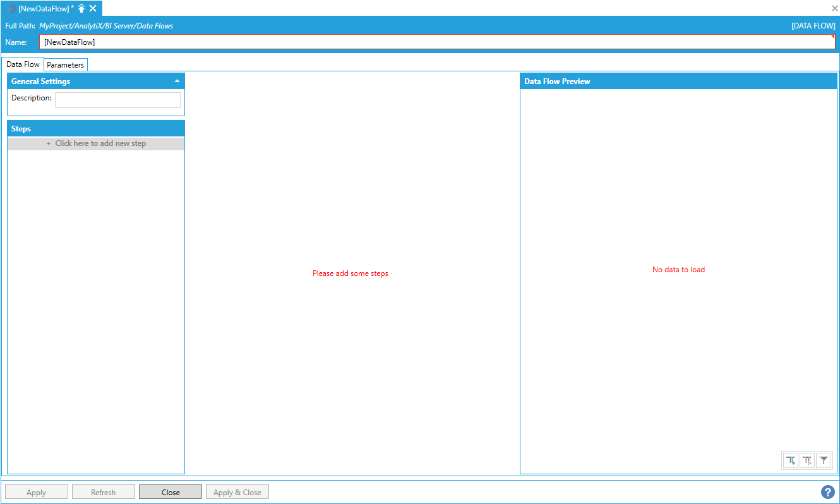This screenshot has width=840, height=504.
Task: Click the MyProject/AnalytiX/BI Server/Data Flows path
Action: coord(106,26)
